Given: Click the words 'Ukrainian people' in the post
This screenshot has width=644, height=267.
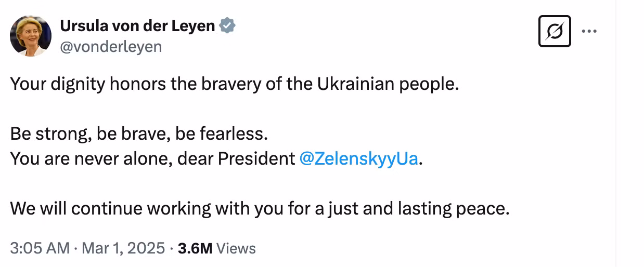Looking at the screenshot, I should click(388, 84).
